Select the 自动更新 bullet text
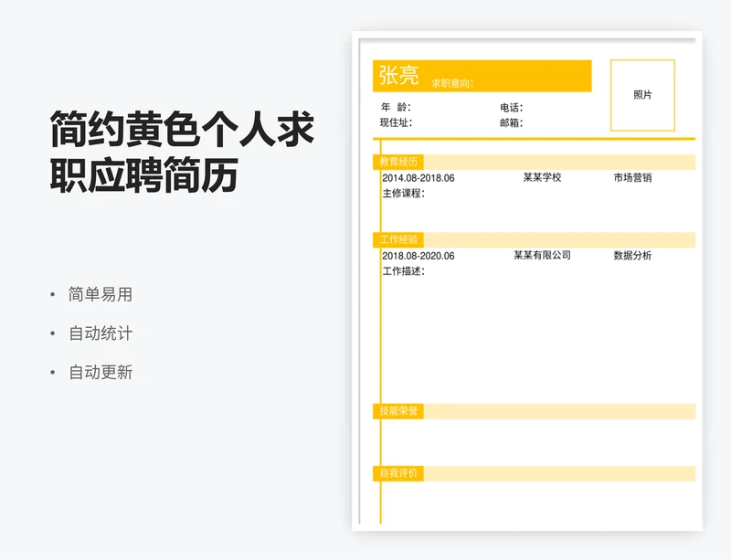The image size is (731, 560). tap(101, 372)
